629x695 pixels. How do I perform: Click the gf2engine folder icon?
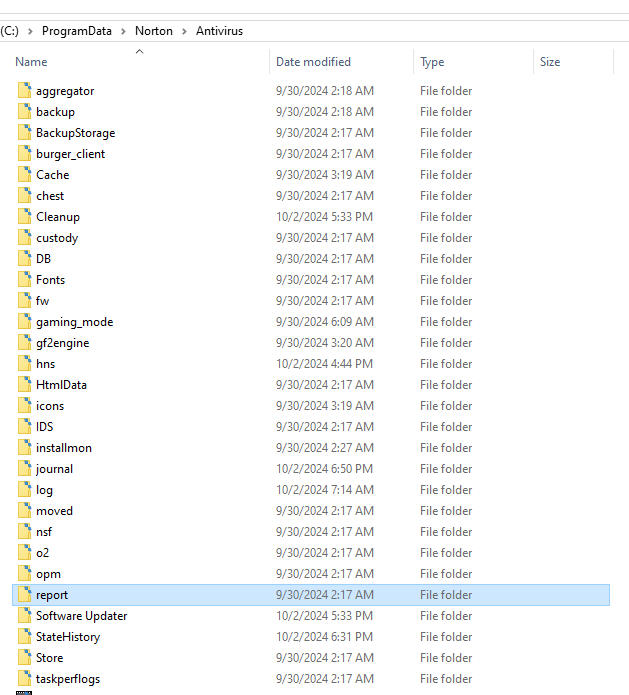[25, 342]
